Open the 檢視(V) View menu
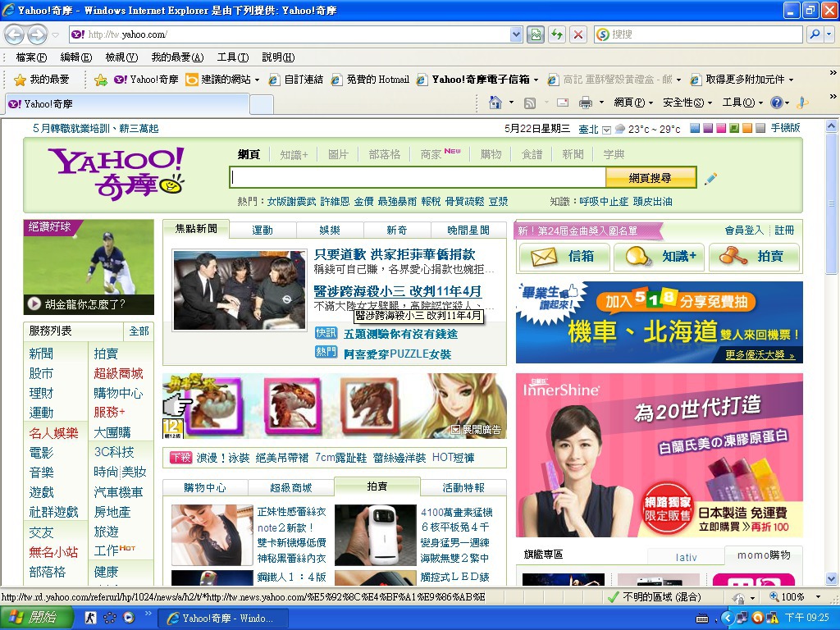This screenshot has height=630, width=840. [121, 57]
